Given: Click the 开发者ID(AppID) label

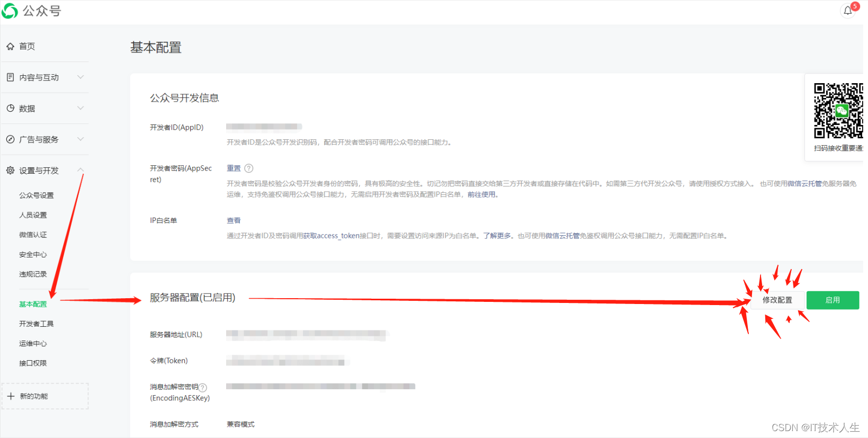Looking at the screenshot, I should (x=177, y=128).
